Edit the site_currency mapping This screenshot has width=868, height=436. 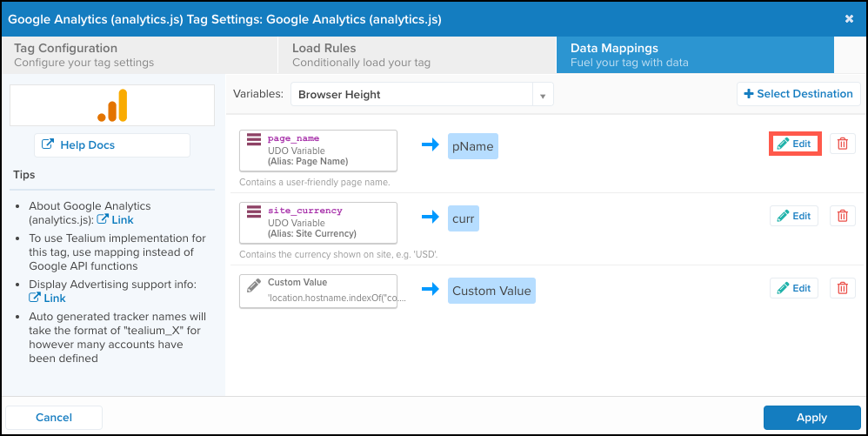click(794, 216)
